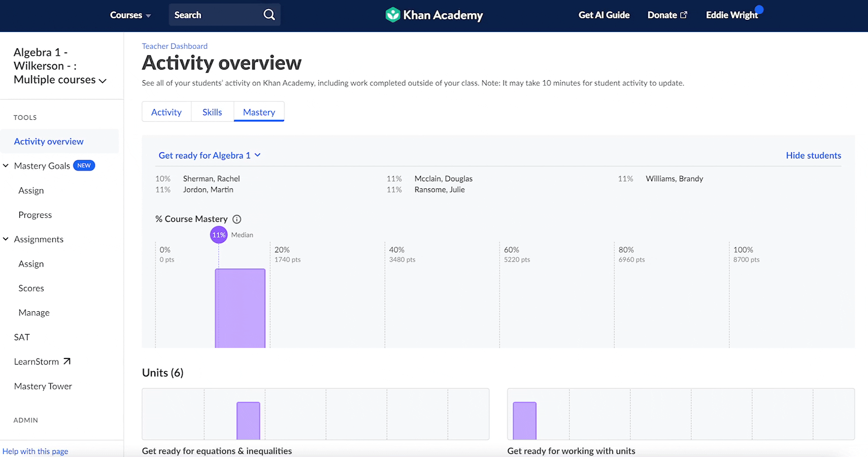Click the search magnifier icon
The image size is (868, 457).
pos(269,15)
